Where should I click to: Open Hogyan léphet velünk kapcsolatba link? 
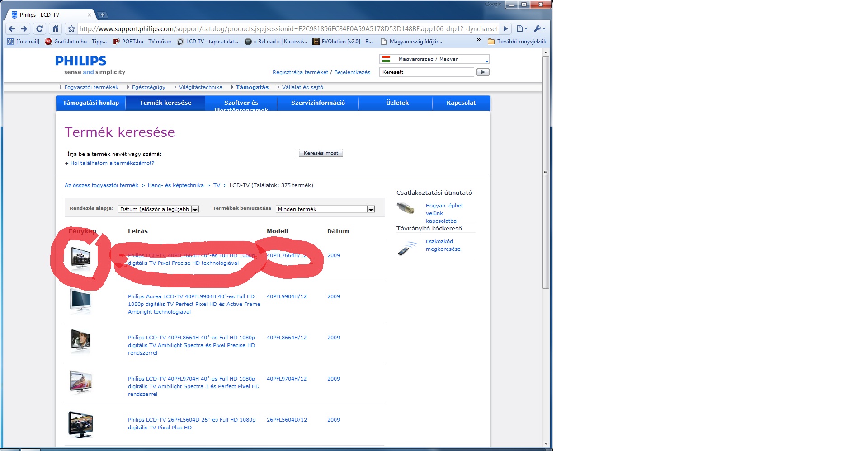tap(444, 213)
